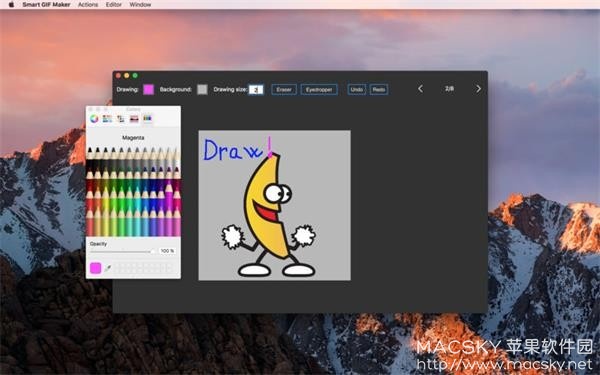Click the Opacity slider handle
600x375 pixels.
pos(152,251)
